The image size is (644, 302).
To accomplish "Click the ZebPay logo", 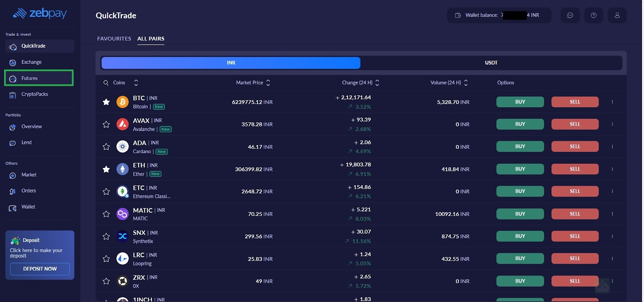I will click(x=39, y=14).
